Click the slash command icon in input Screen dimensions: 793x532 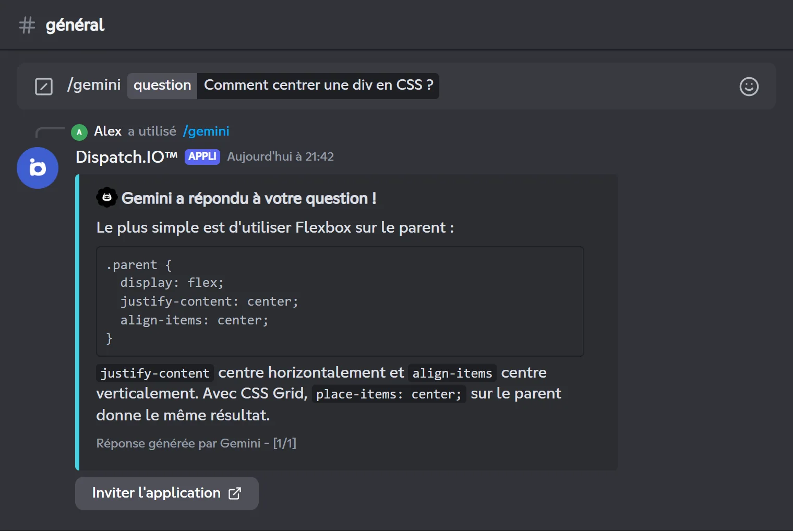(44, 87)
